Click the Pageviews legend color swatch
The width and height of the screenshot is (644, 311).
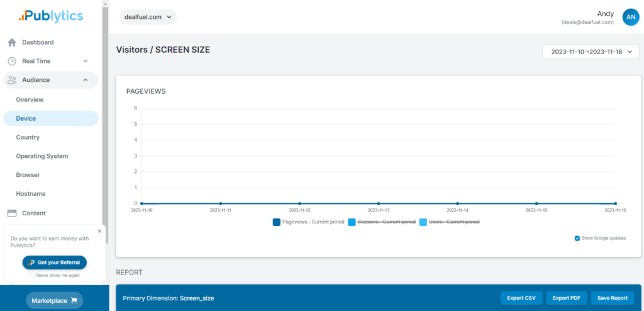(x=276, y=222)
